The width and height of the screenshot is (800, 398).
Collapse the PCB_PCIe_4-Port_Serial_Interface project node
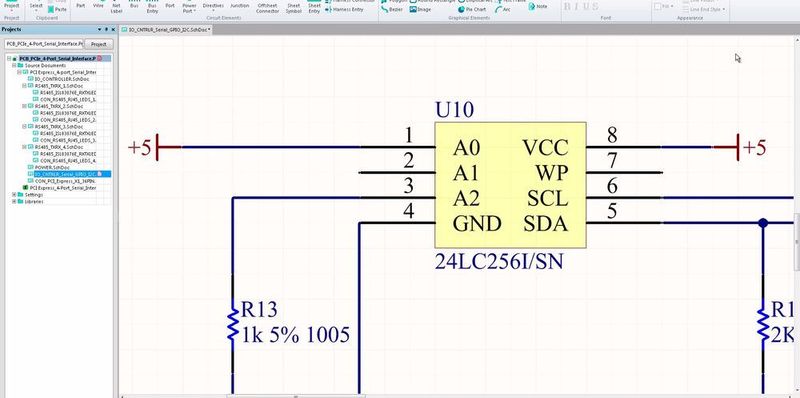pos(9,59)
